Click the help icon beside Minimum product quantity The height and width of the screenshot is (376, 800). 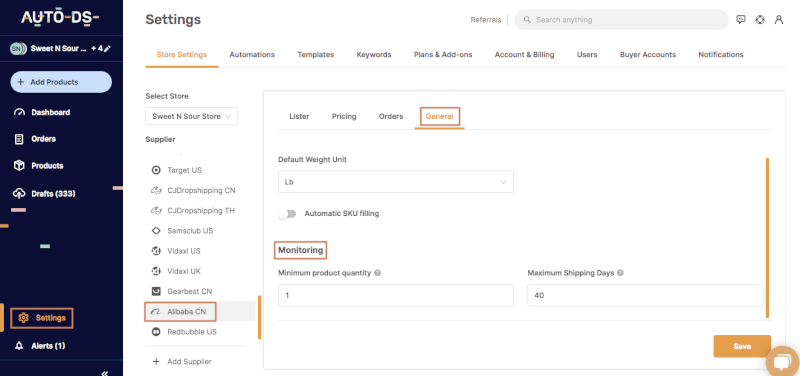point(378,273)
